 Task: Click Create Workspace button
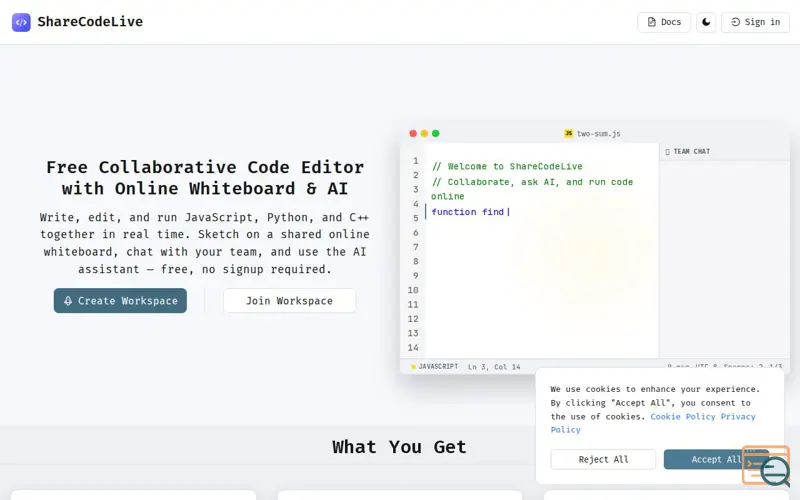tap(120, 301)
